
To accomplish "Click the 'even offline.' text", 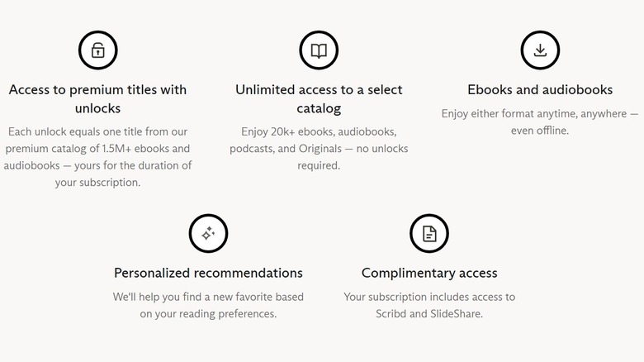I will click(540, 131).
